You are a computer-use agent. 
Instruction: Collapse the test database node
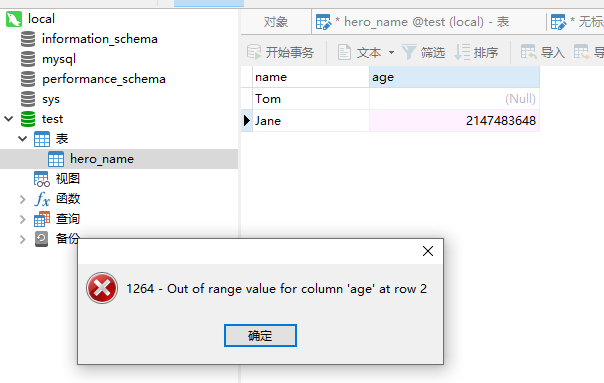(x=9, y=119)
